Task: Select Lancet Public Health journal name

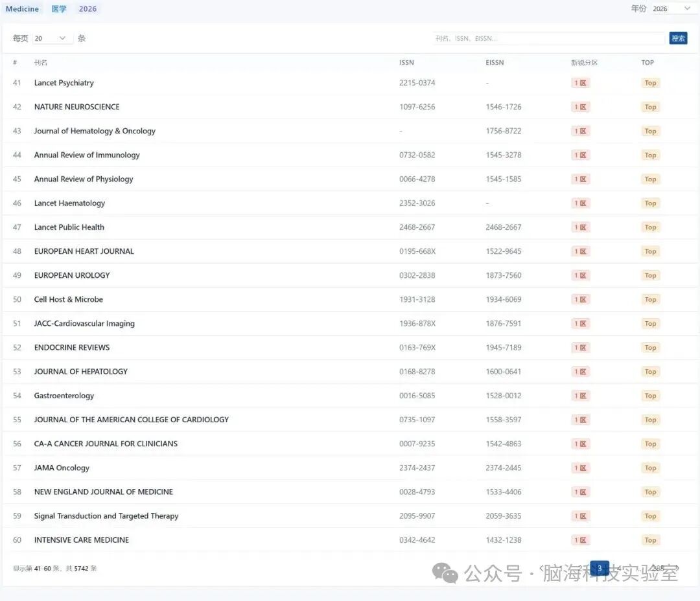Action: point(69,227)
